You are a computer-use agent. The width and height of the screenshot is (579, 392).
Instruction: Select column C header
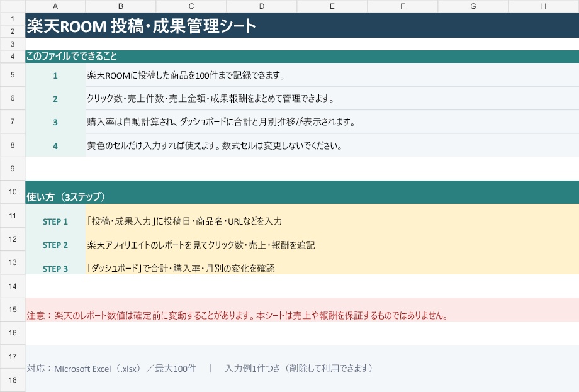click(x=191, y=6)
